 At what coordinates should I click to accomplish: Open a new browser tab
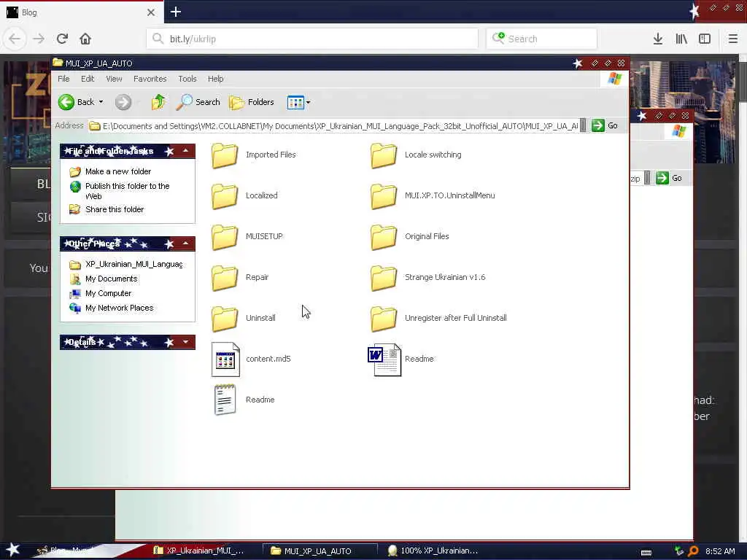coord(176,12)
